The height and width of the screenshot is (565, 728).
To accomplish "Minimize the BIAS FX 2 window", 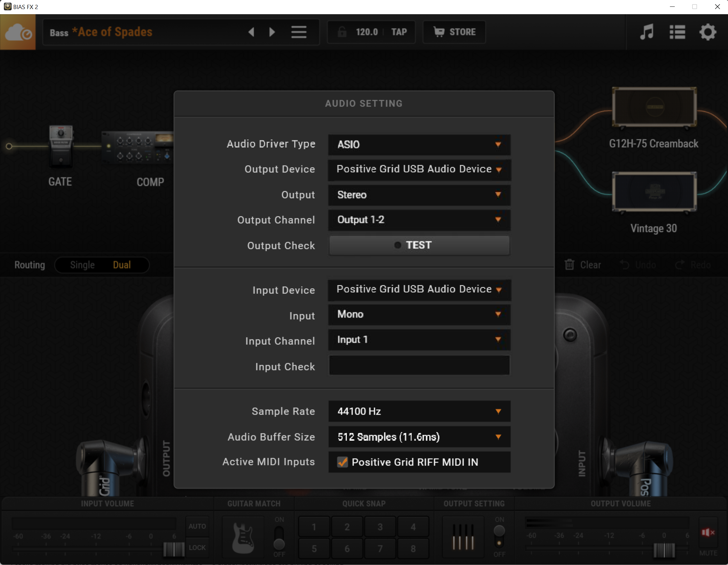I will pos(672,7).
